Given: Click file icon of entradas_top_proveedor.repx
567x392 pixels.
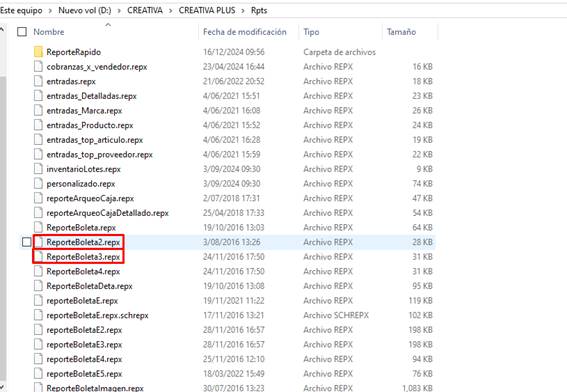Looking at the screenshot, I should (x=38, y=154).
